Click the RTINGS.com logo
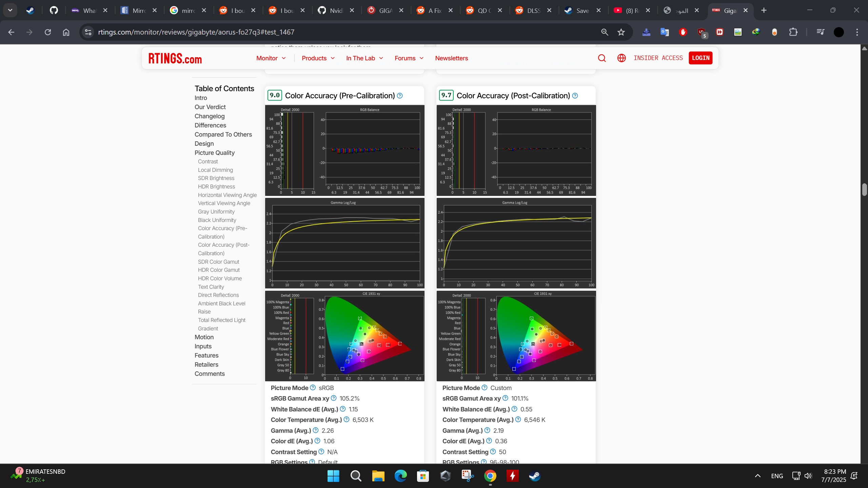 175,59
